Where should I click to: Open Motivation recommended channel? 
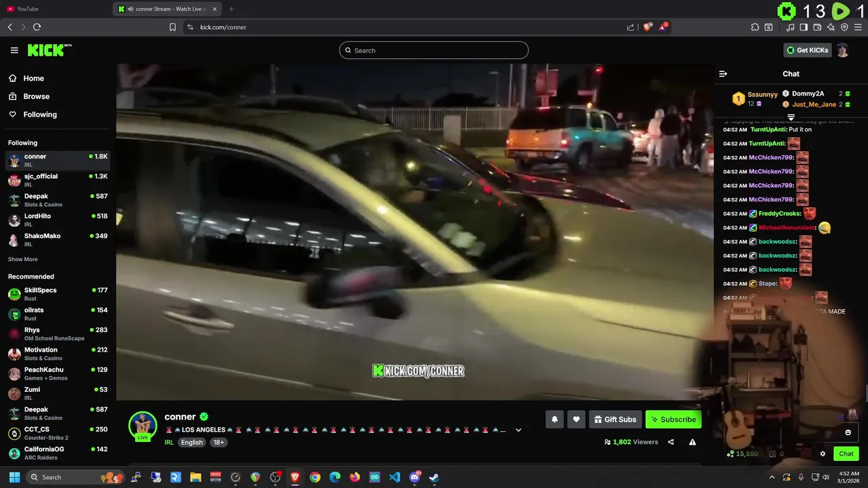(x=58, y=353)
